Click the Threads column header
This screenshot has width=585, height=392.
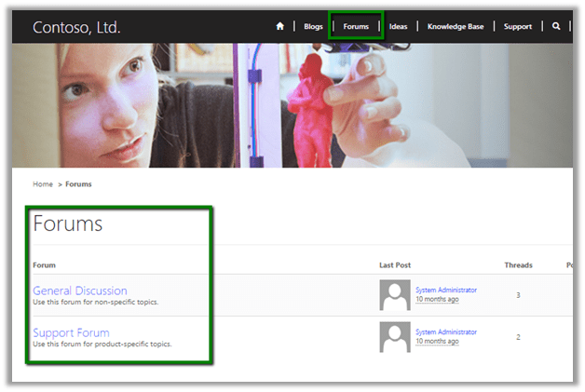[518, 265]
